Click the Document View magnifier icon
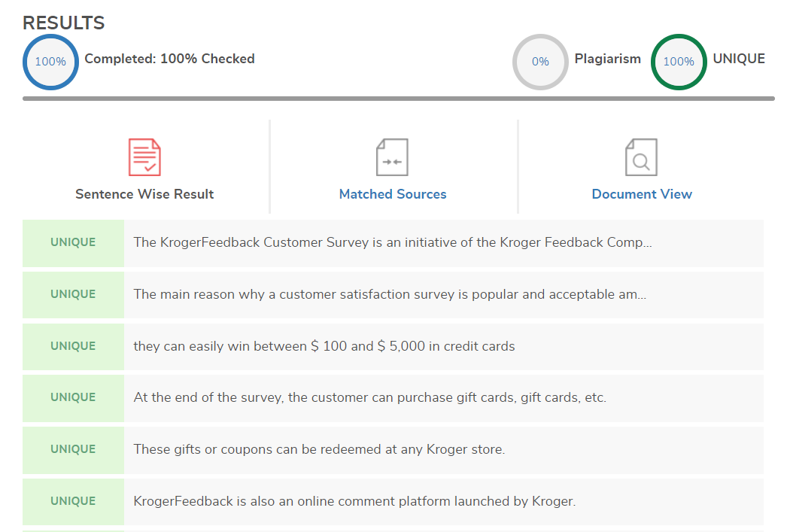787x532 pixels. point(641,157)
